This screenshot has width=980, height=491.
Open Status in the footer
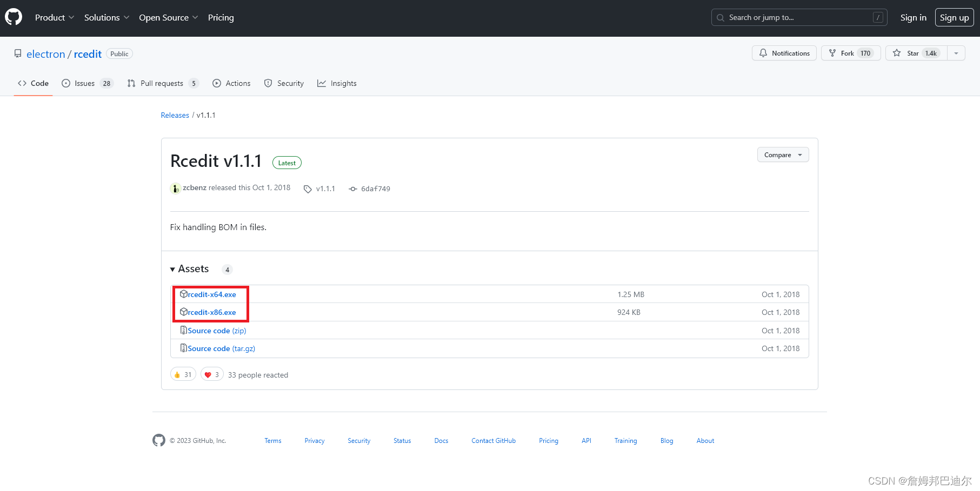[402, 441]
